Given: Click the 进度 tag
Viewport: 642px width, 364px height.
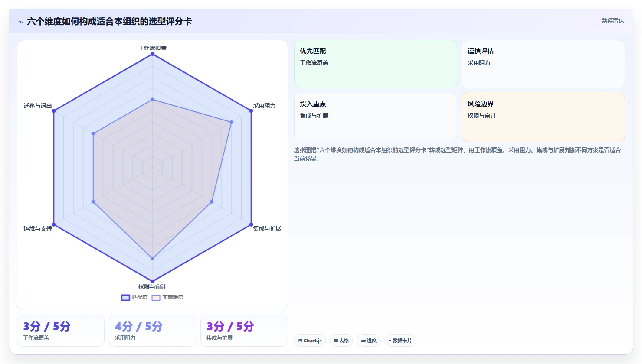Looking at the screenshot, I should 369,341.
